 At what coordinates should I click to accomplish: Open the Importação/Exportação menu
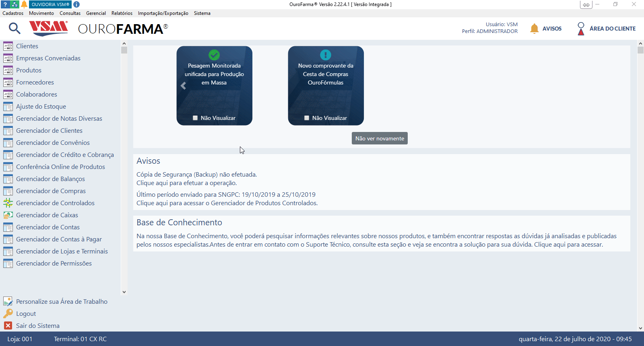(163, 13)
